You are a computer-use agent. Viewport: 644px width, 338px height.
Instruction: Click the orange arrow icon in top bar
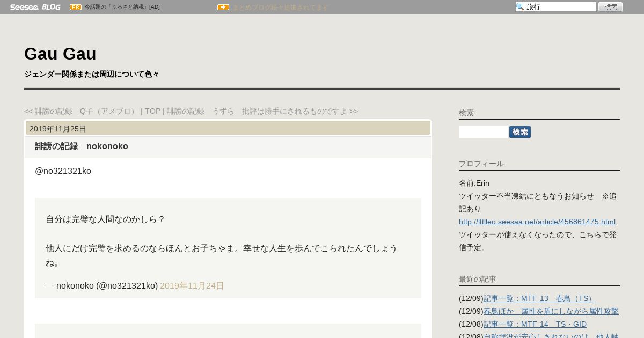point(223,7)
